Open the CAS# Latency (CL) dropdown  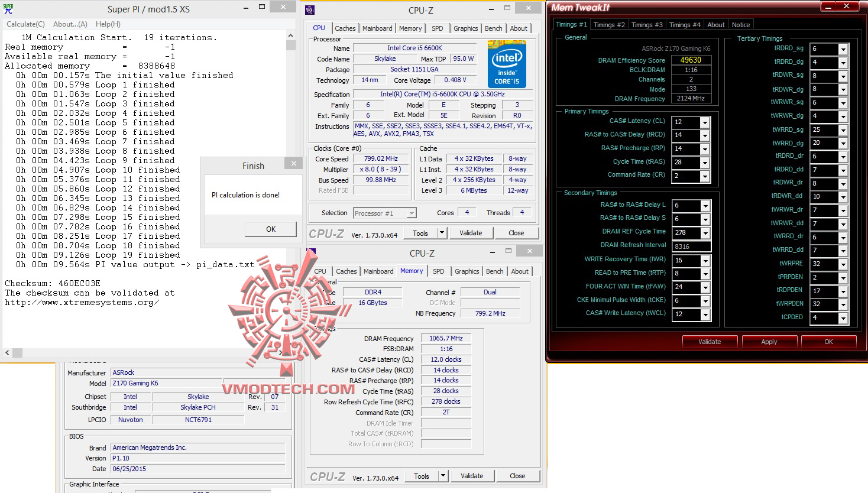pos(705,122)
